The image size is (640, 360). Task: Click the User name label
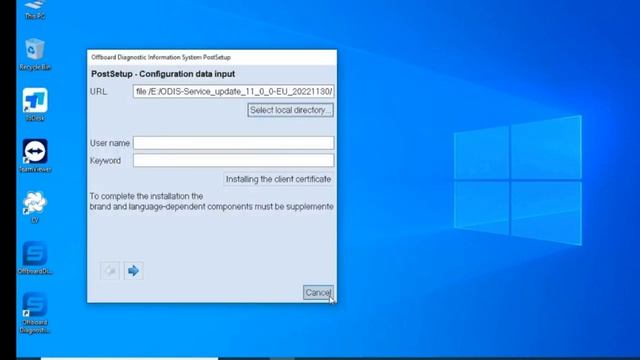pos(110,143)
